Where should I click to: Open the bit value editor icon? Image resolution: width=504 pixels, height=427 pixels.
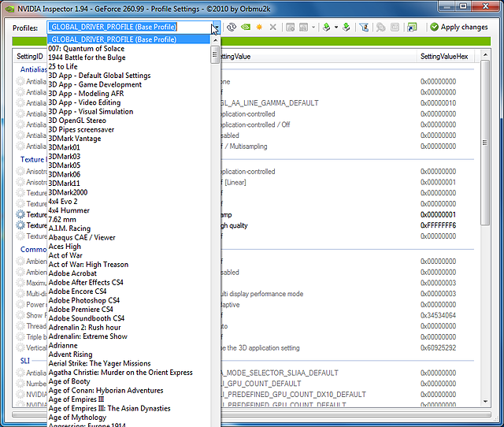395,28
